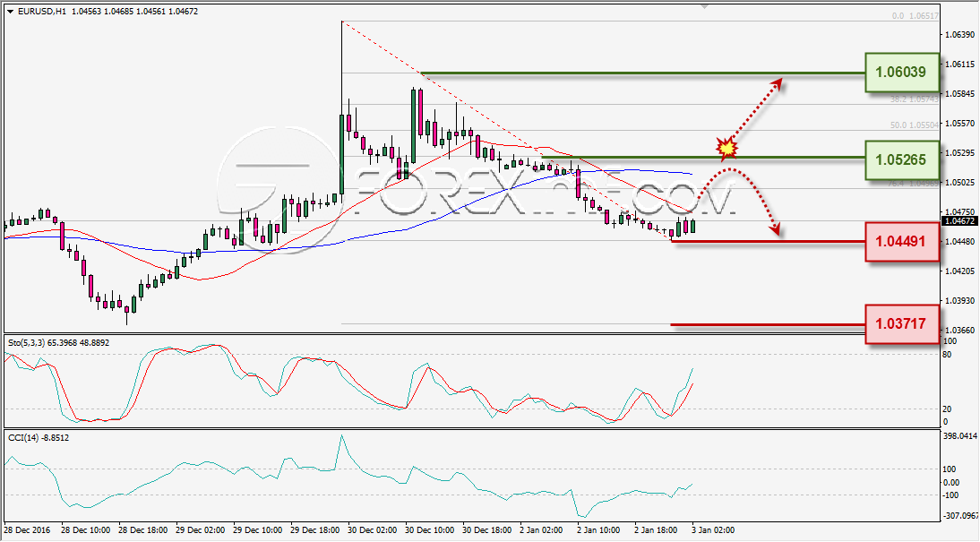Click the 1.05570 price axis label

959,123
